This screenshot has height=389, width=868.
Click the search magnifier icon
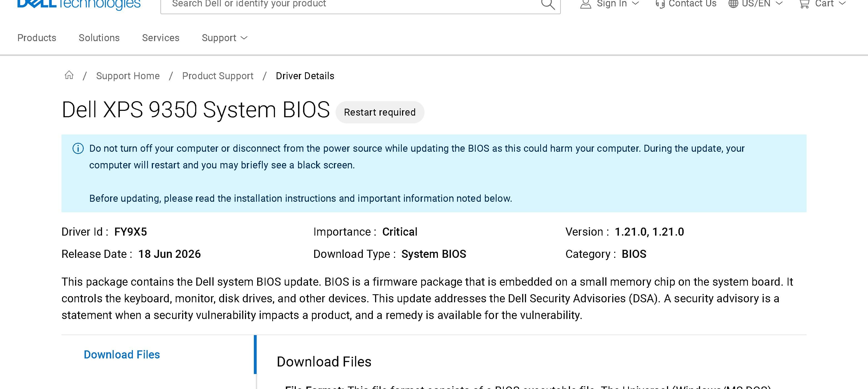coord(548,4)
